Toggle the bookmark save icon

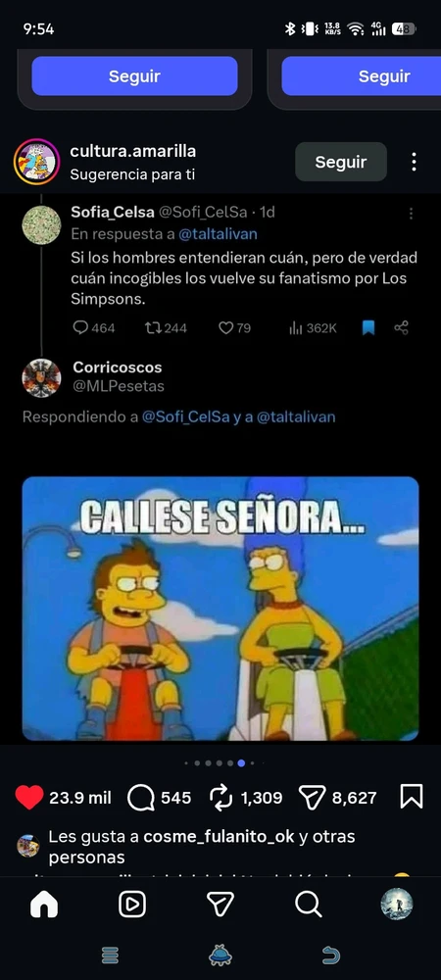coord(411,797)
